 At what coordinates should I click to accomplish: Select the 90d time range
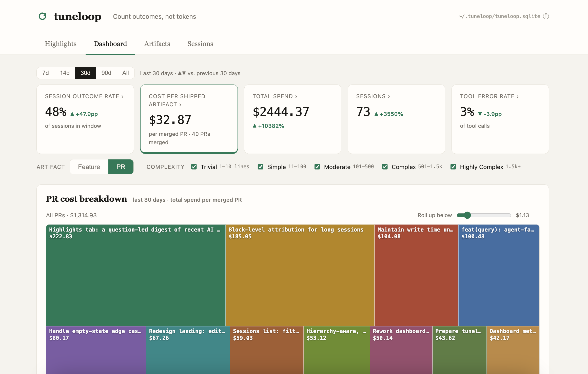(106, 73)
